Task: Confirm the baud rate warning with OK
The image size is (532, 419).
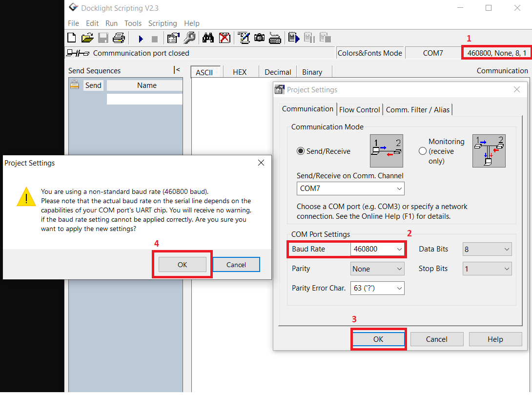Action: (182, 265)
